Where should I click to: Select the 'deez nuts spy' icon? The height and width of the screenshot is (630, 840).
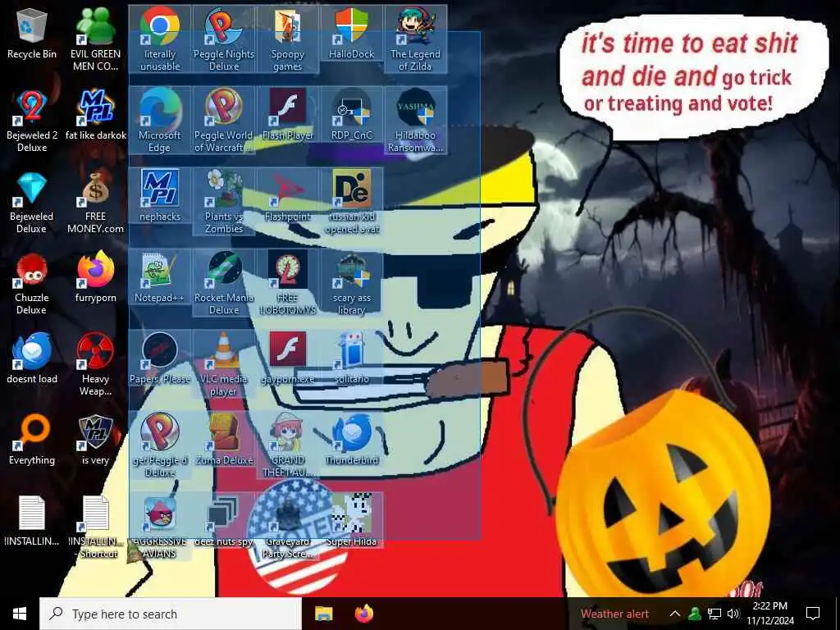click(224, 522)
